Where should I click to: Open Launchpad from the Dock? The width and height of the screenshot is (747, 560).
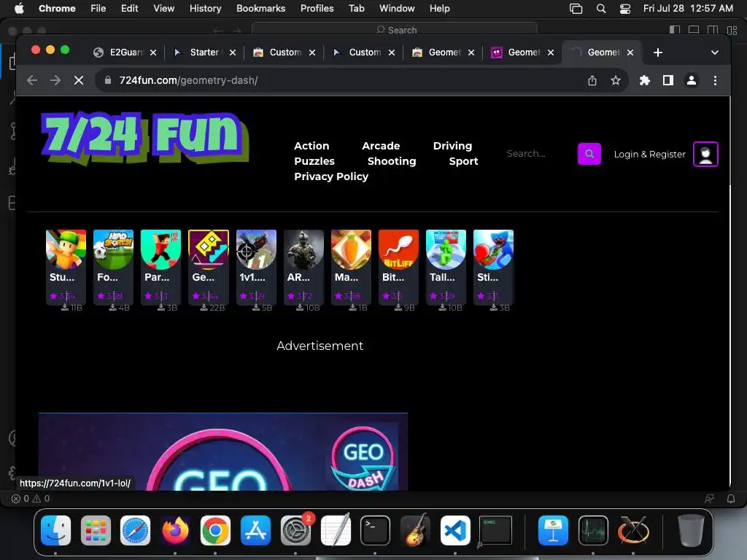(x=96, y=530)
